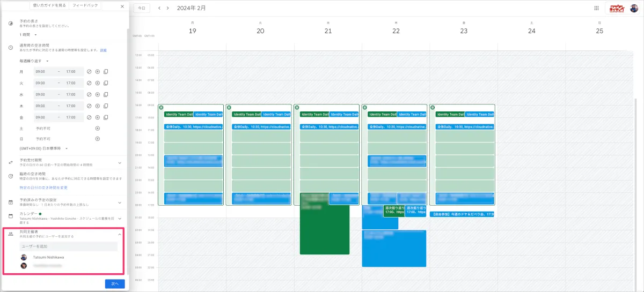Image resolution: width=644 pixels, height=292 pixels.
Task: Open the Google apps grid
Action: pyautogui.click(x=597, y=8)
